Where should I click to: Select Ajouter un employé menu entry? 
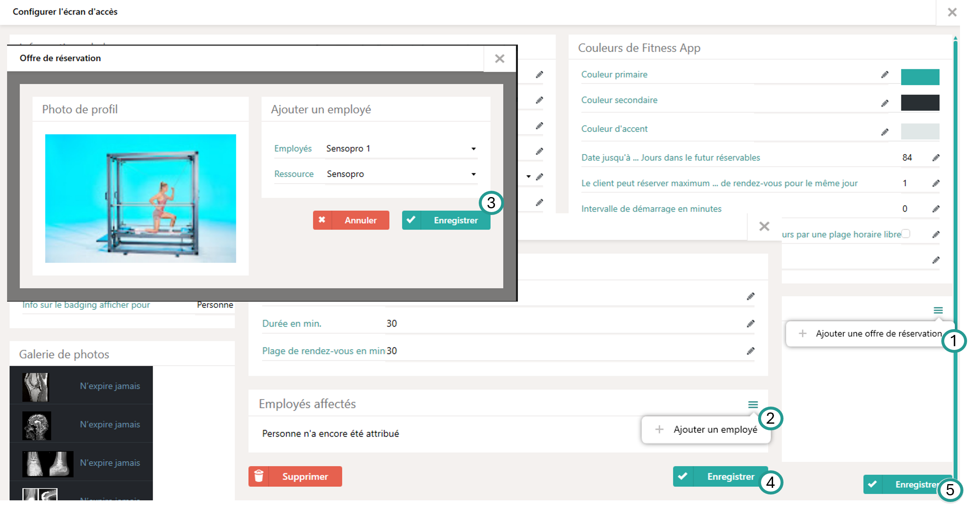pyautogui.click(x=715, y=430)
